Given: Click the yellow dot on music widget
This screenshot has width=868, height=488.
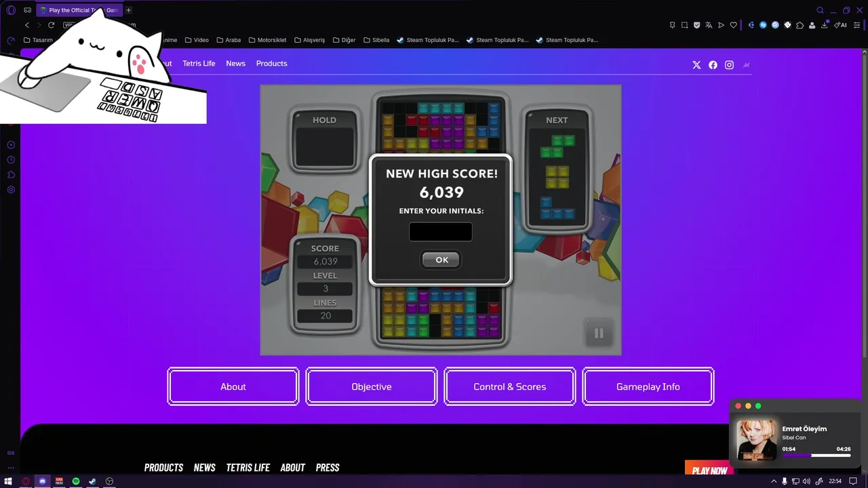Looking at the screenshot, I should click(x=748, y=406).
